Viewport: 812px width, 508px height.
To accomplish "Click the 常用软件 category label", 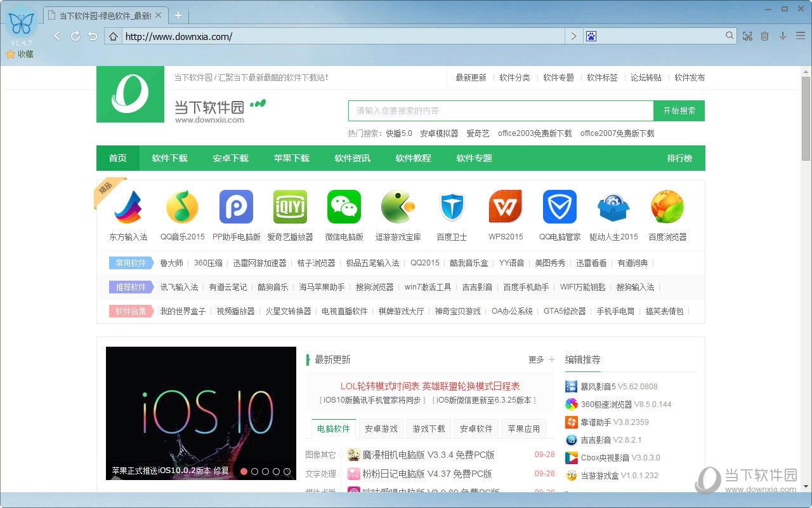I will [131, 263].
